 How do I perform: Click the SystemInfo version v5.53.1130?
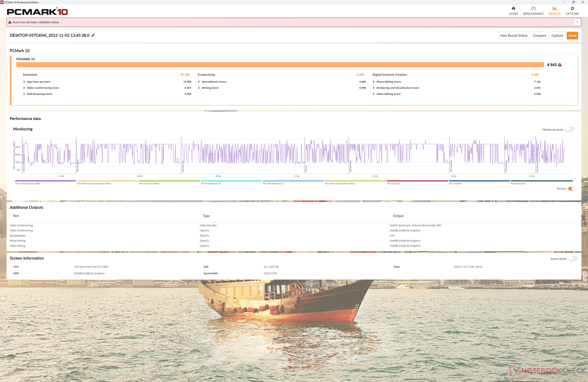tap(270, 273)
